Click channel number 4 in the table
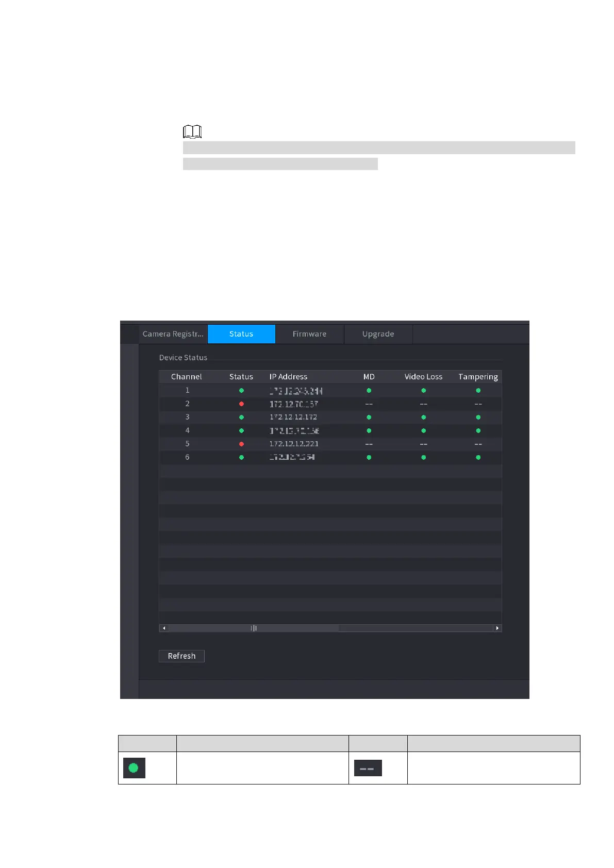614x868 pixels. pos(187,430)
